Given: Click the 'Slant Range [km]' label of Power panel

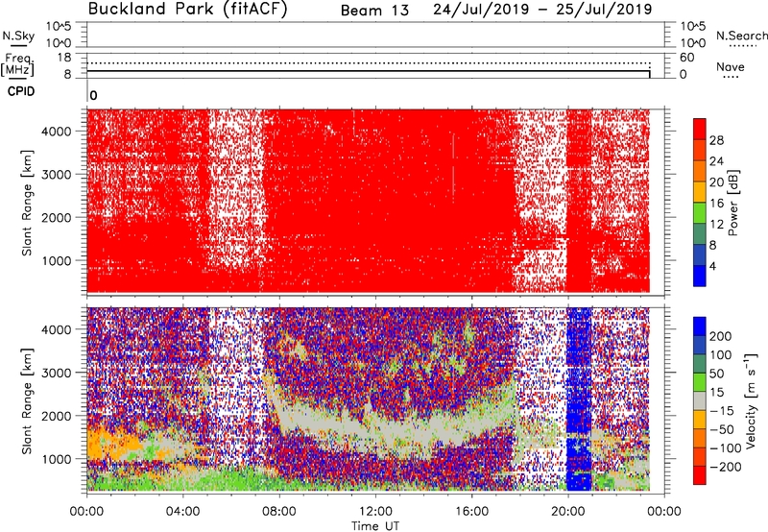Looking at the screenshot, I should tap(27, 203).
